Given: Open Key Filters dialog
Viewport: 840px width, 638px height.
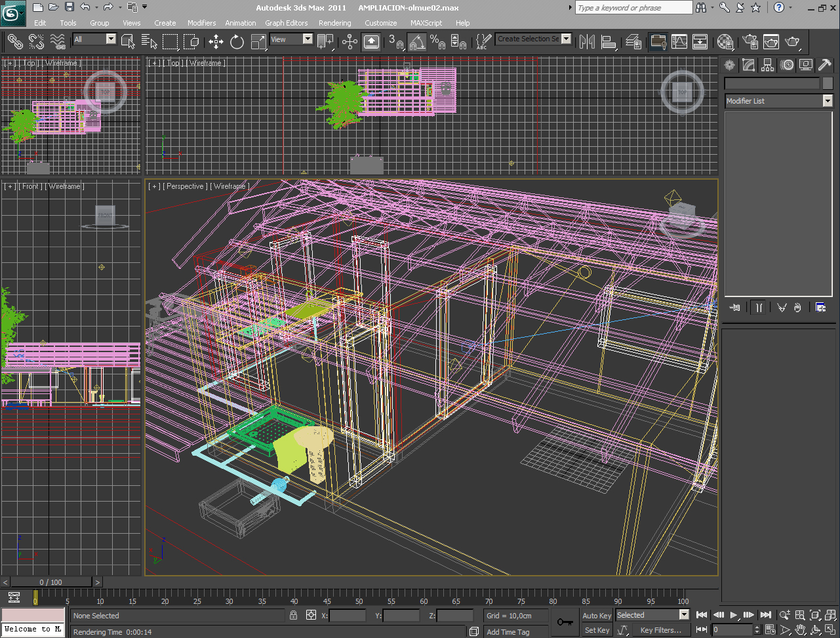Looking at the screenshot, I should [660, 630].
